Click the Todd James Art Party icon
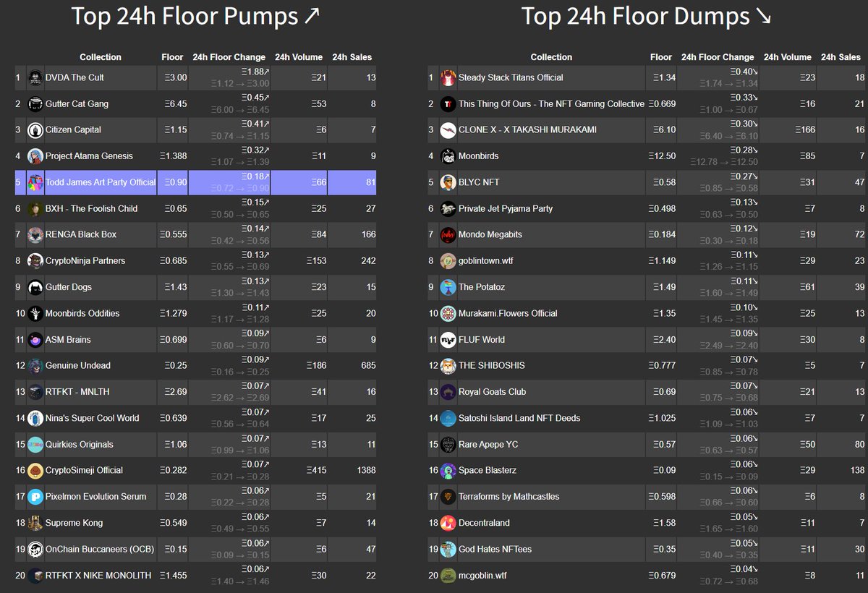The image size is (868, 593). 35,182
